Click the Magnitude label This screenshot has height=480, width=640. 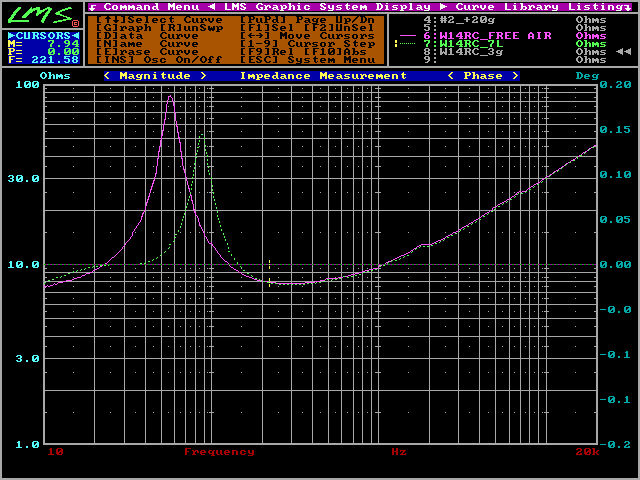coord(155,76)
